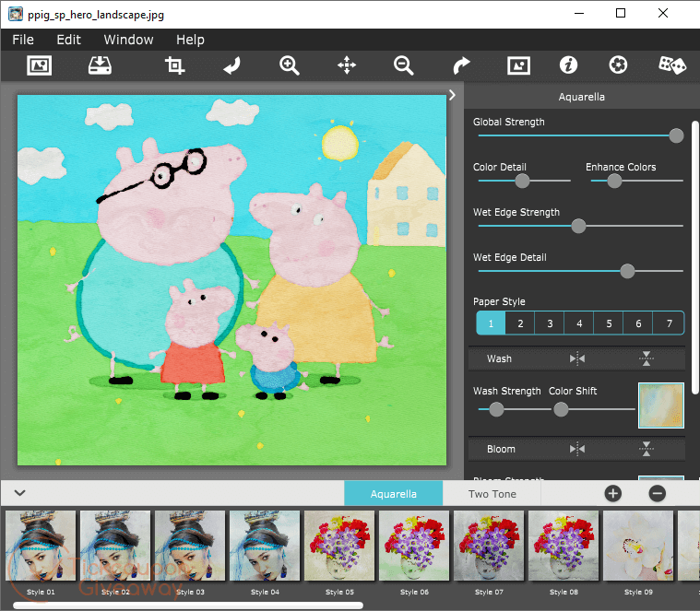
Task: Select Paper Style 6
Action: 638,323
